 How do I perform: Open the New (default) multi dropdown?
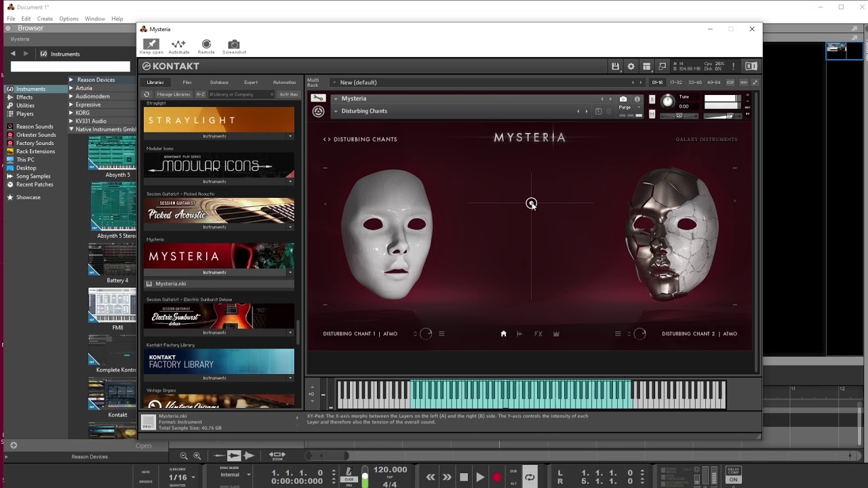[334, 82]
